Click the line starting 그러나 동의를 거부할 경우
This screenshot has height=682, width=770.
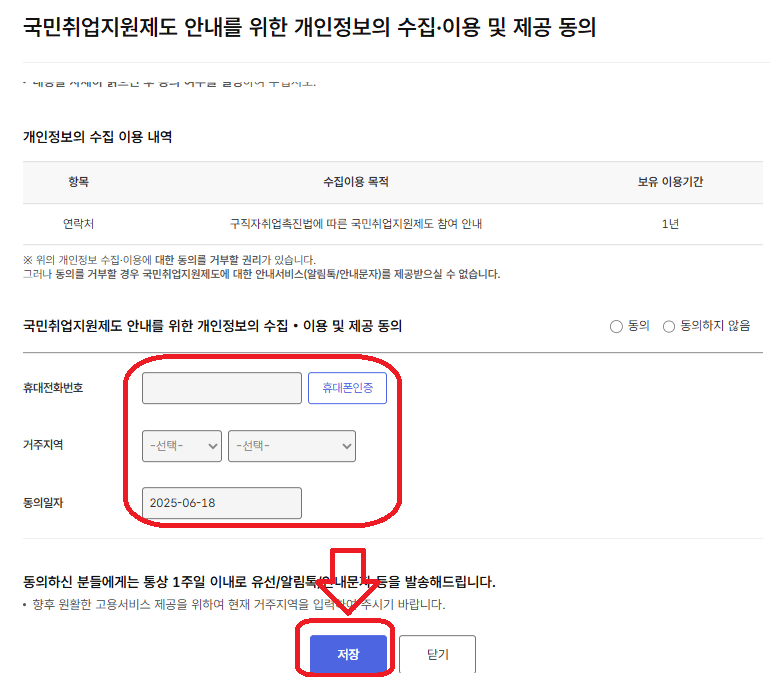[x=262, y=274]
